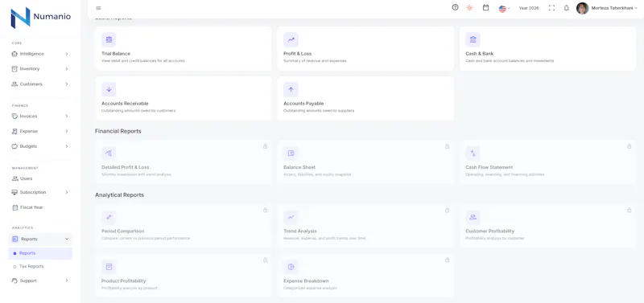
Task: Click lock icon on Expense Breakdown
Action: point(448,260)
